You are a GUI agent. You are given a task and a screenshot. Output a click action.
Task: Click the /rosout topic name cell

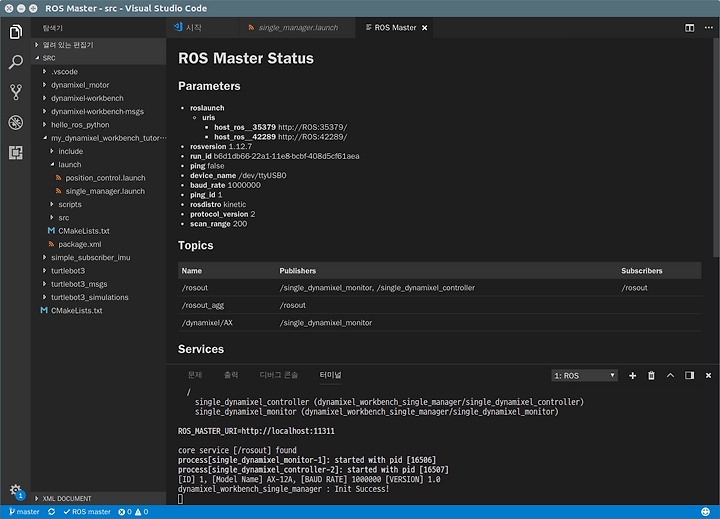[195, 288]
